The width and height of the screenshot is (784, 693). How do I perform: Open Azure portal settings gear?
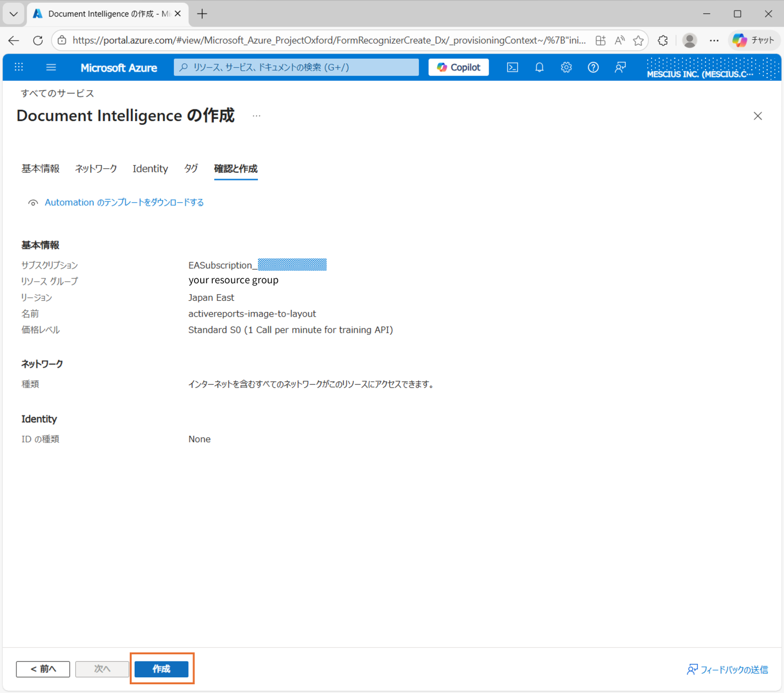tap(566, 67)
